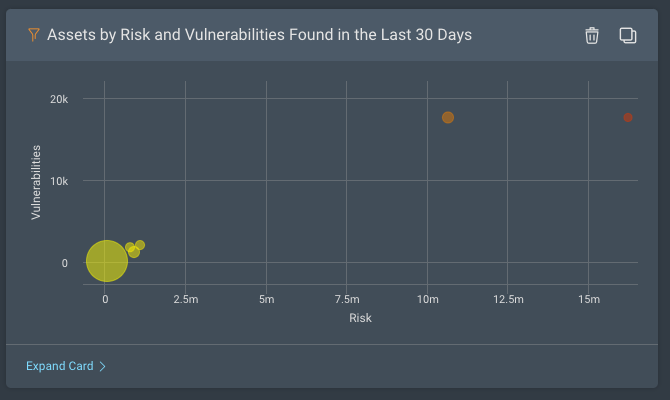Click the 7.5m x-axis tick label
This screenshot has width=670, height=400.
346,299
